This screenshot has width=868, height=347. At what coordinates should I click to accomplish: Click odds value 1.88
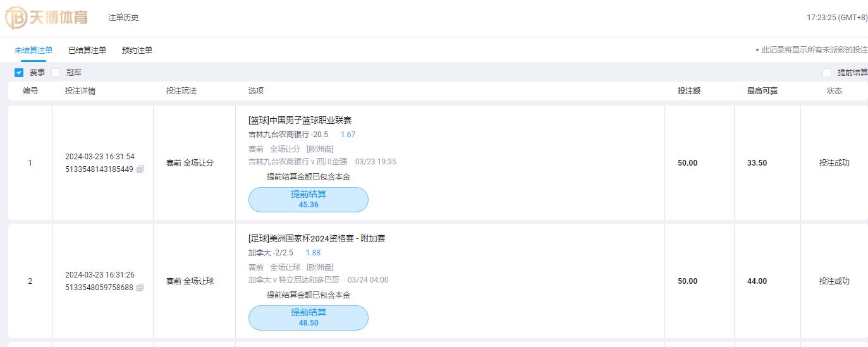[x=313, y=253]
